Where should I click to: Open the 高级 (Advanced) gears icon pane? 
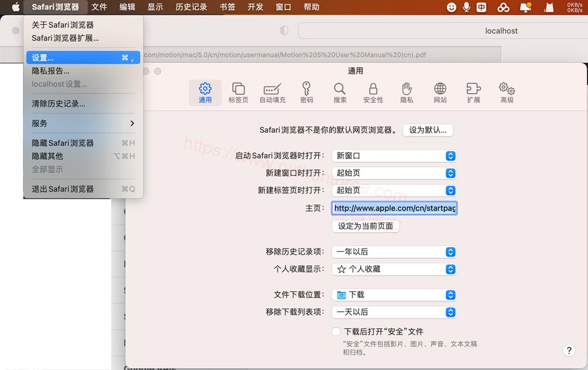coord(507,93)
